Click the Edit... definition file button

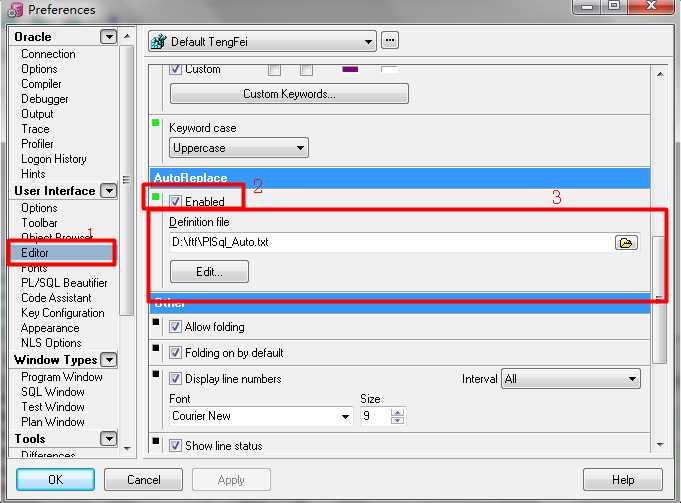(x=209, y=271)
